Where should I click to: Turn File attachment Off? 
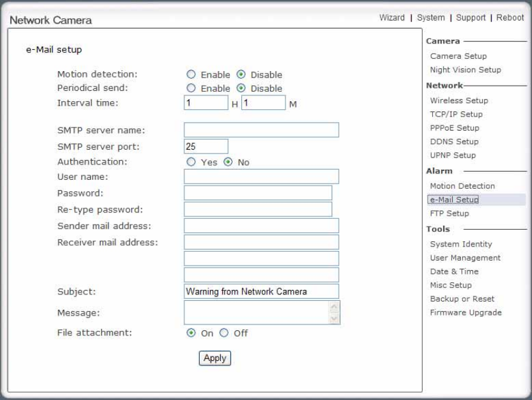[224, 333]
